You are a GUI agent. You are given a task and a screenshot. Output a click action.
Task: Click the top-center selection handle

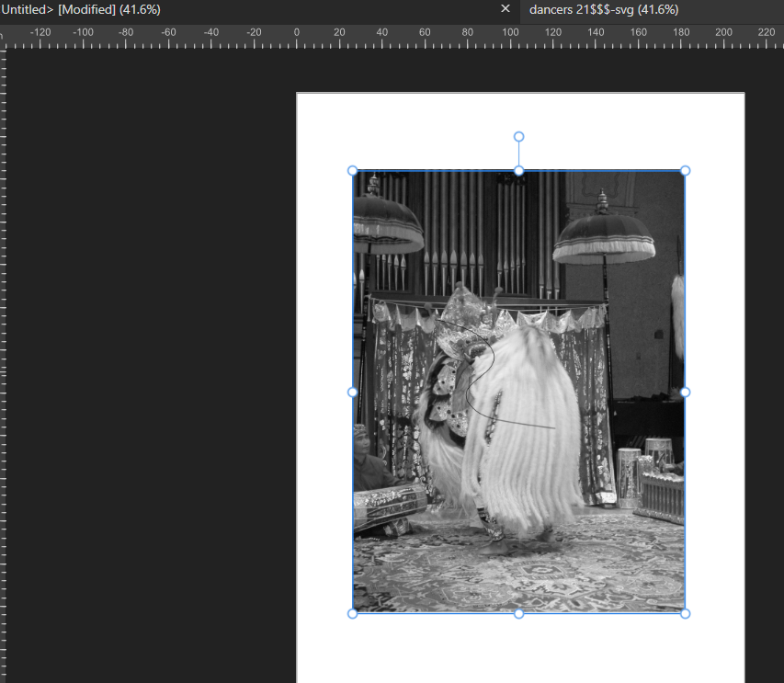coord(518,170)
